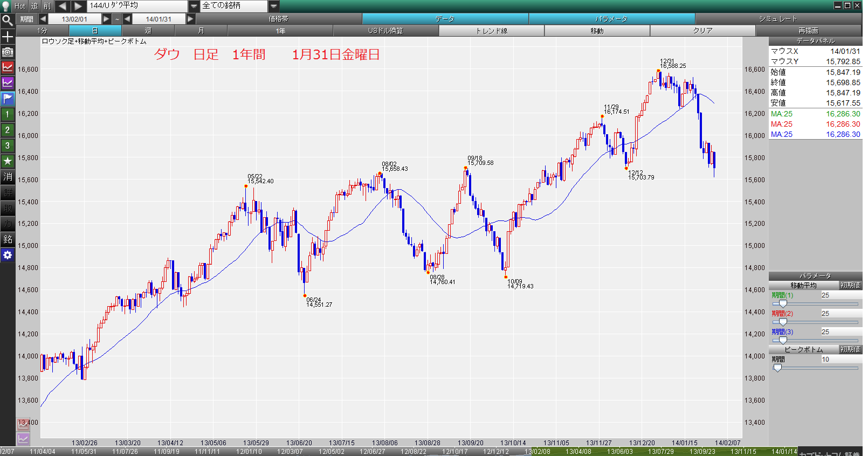Image resolution: width=868 pixels, height=456 pixels.
Task: Open settings with the blue gear icon
Action: (x=8, y=255)
